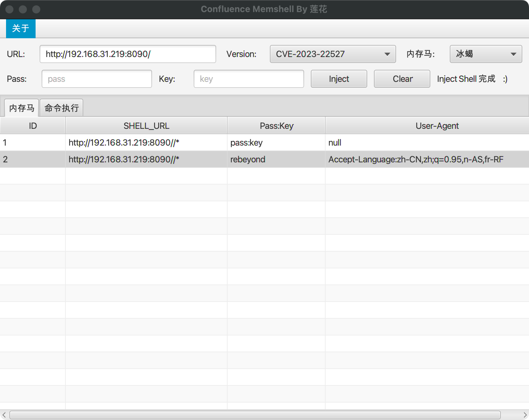Click the Inject Shell 完成 status text

pyautogui.click(x=472, y=79)
